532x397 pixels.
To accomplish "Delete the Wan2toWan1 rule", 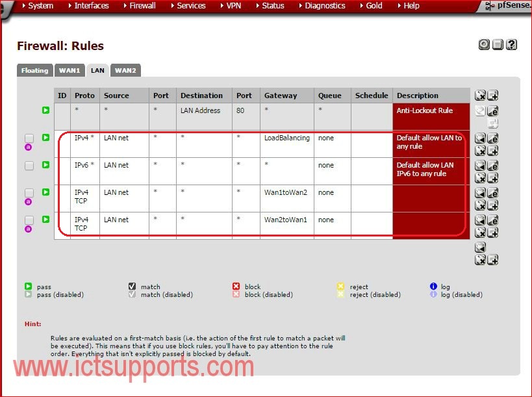I will tap(480, 233).
